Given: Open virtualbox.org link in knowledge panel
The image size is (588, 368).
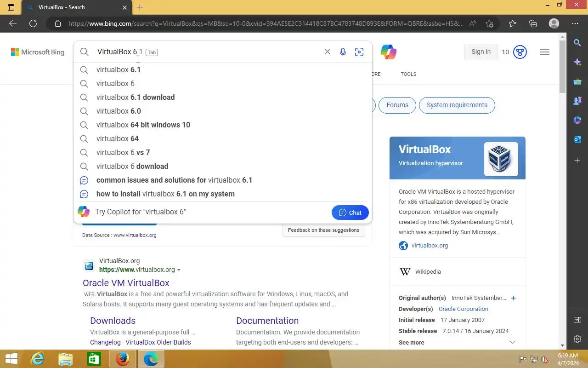Looking at the screenshot, I should coord(430,246).
